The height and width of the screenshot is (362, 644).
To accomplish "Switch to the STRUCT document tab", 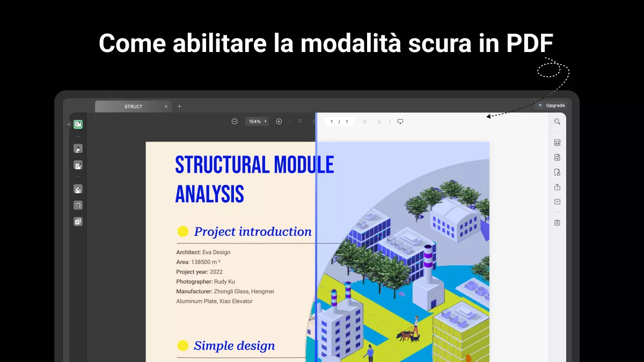I will [x=133, y=106].
